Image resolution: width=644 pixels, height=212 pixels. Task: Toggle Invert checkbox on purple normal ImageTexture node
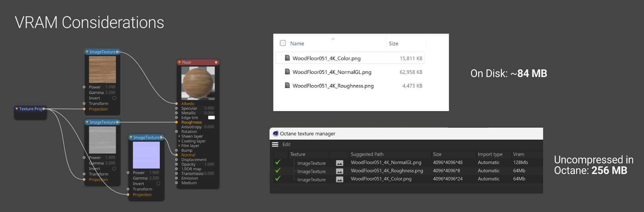pos(158,184)
